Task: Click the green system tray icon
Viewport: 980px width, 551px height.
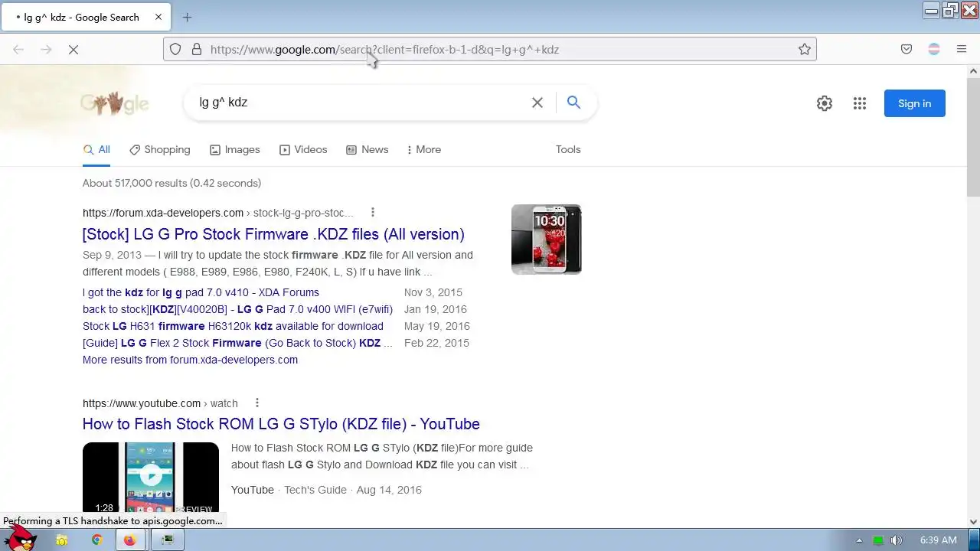Action: point(878,540)
